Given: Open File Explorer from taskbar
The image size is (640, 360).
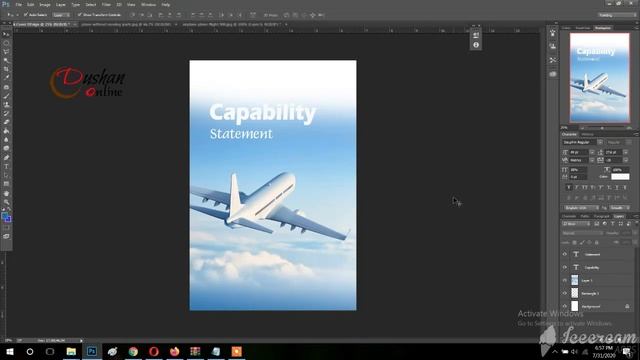Looking at the screenshot, I should (71, 351).
